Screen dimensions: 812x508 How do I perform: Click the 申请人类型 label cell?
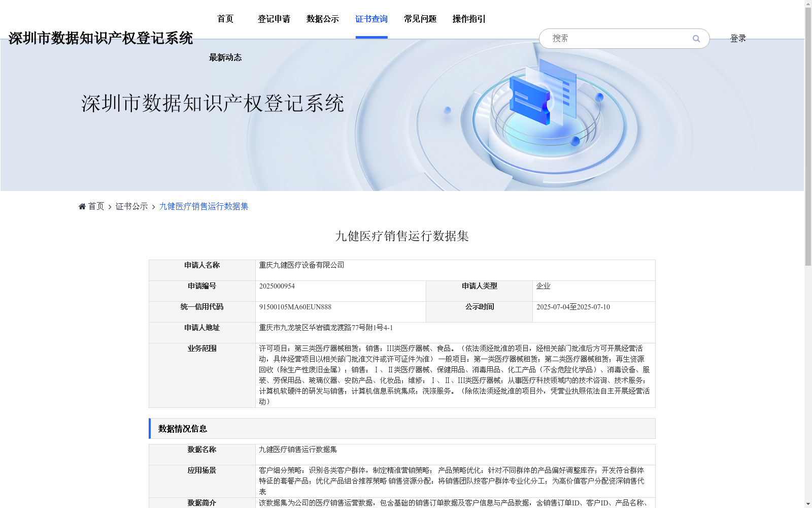tap(480, 291)
